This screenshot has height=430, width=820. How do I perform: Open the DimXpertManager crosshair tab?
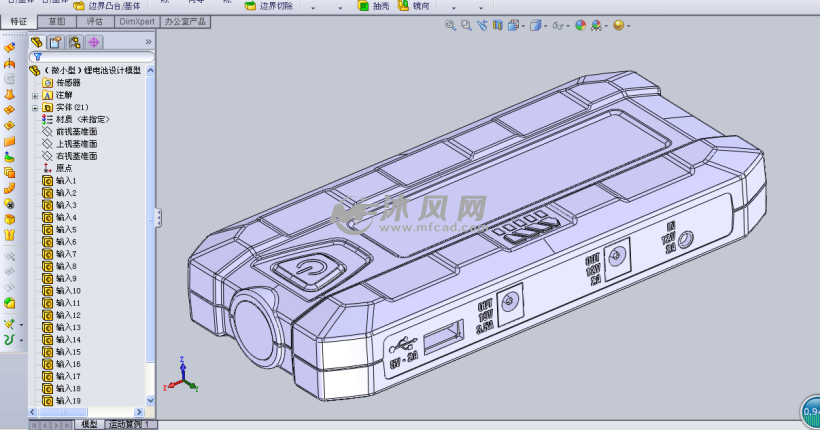(x=94, y=42)
